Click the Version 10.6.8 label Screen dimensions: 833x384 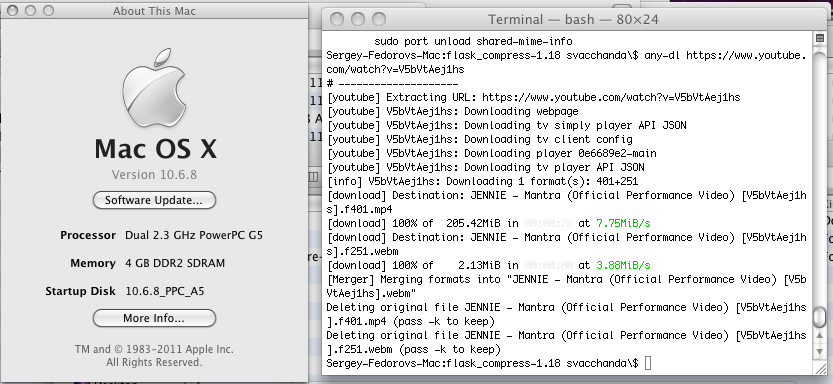click(x=154, y=175)
